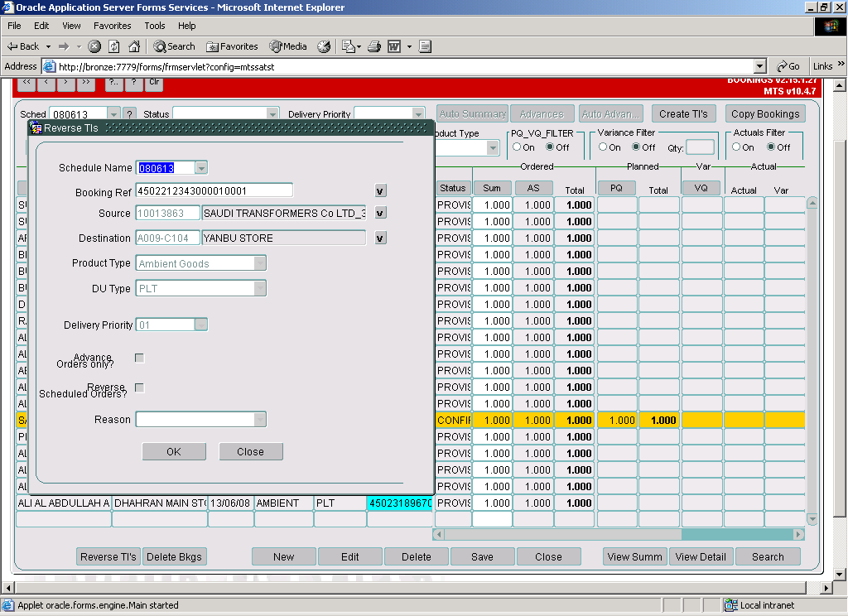Select On in Variance Filter
Viewport: 848px width, 616px height.
point(603,147)
